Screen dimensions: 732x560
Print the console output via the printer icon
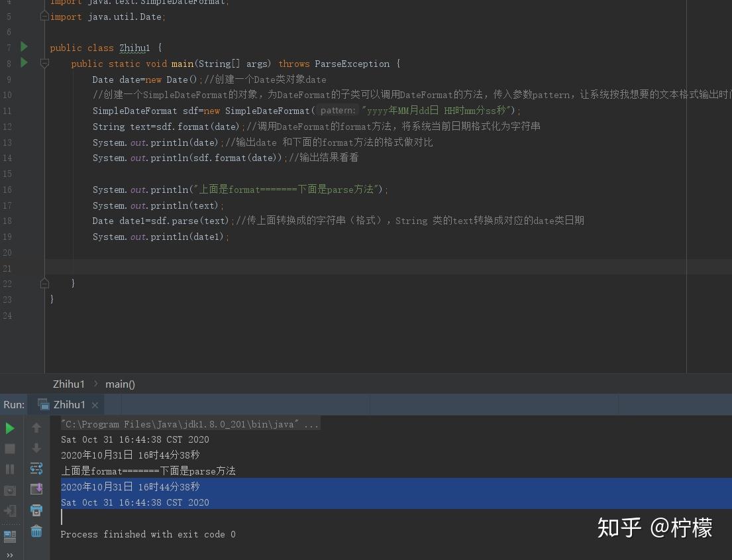[36, 511]
